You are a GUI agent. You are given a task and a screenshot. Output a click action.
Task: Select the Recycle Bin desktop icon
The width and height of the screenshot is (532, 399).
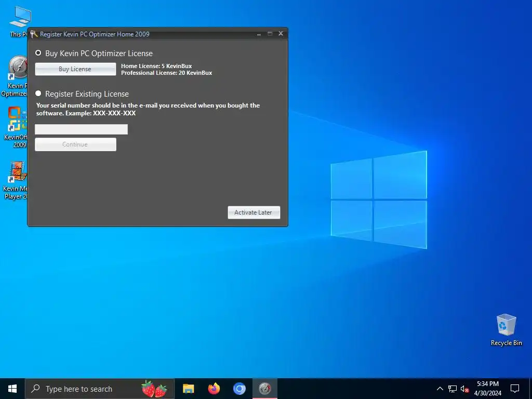coord(506,330)
